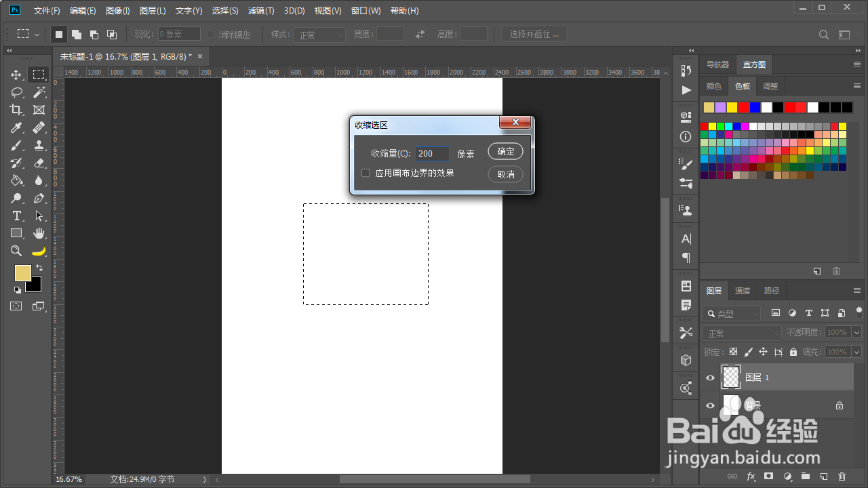This screenshot has width=868, height=488.
Task: Select the Dodge tool
Action: click(17, 198)
